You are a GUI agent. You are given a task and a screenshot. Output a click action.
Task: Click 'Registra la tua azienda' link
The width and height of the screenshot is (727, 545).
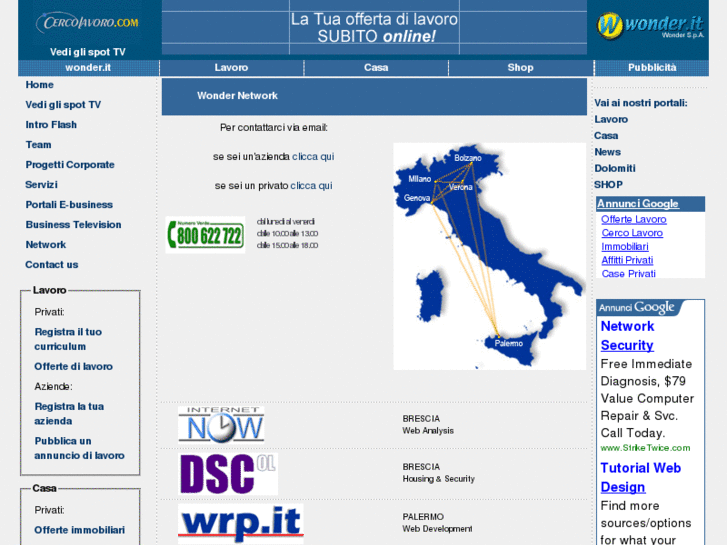coord(69,414)
